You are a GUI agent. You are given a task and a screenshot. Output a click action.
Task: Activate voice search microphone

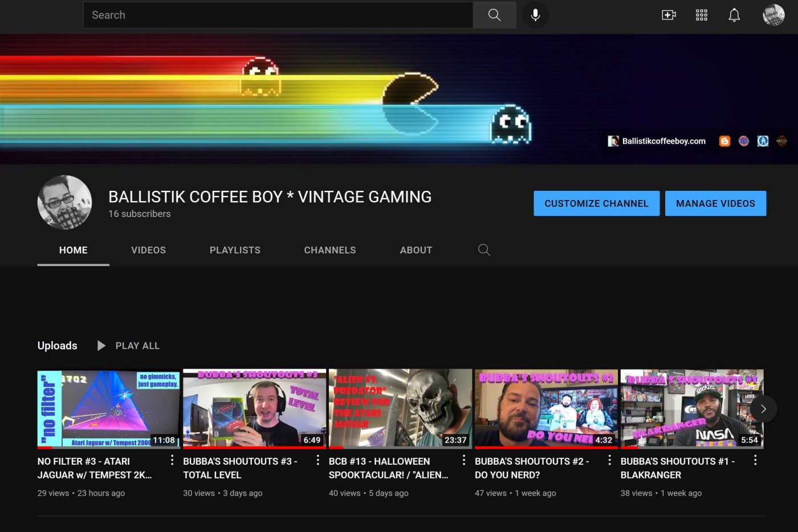[535, 15]
